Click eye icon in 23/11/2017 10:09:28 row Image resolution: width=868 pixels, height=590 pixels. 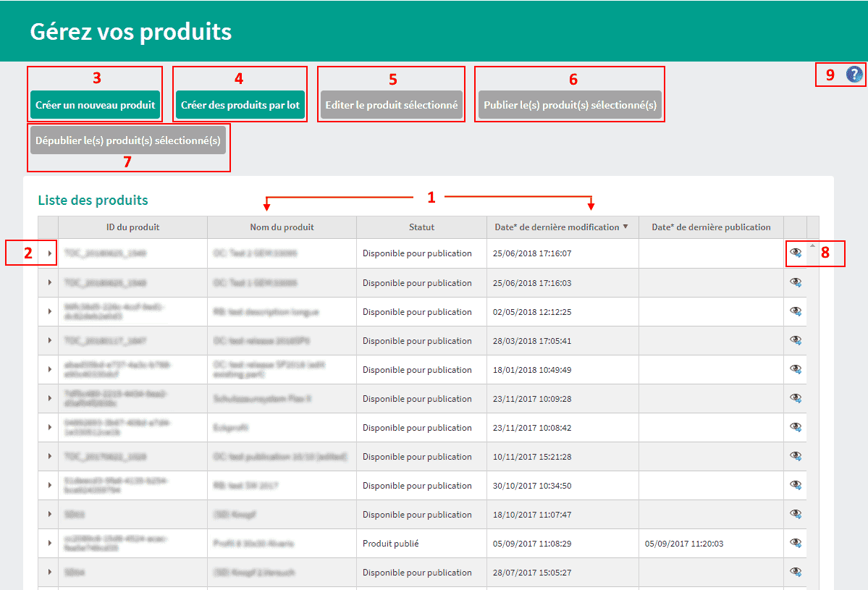click(796, 398)
